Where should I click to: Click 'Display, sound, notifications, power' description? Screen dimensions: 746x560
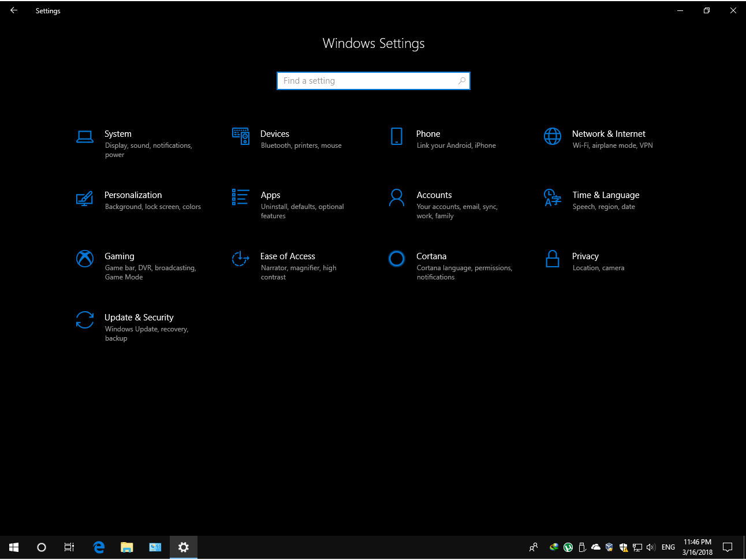(x=148, y=150)
